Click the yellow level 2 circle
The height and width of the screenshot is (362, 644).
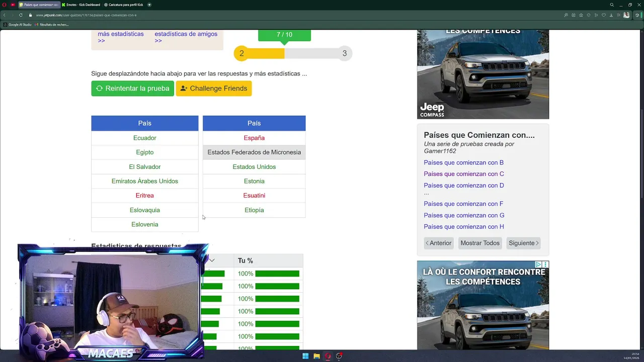coord(242,53)
